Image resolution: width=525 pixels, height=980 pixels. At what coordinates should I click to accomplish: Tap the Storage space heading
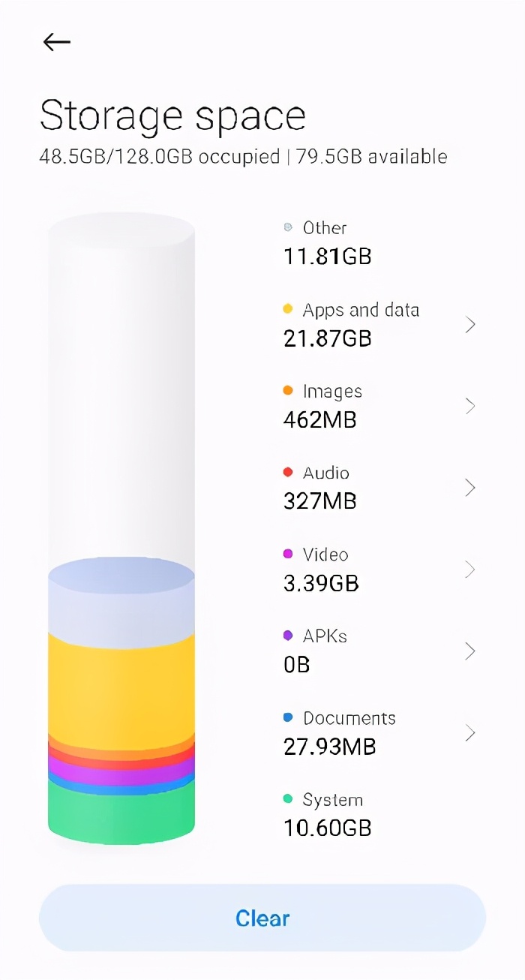(172, 116)
